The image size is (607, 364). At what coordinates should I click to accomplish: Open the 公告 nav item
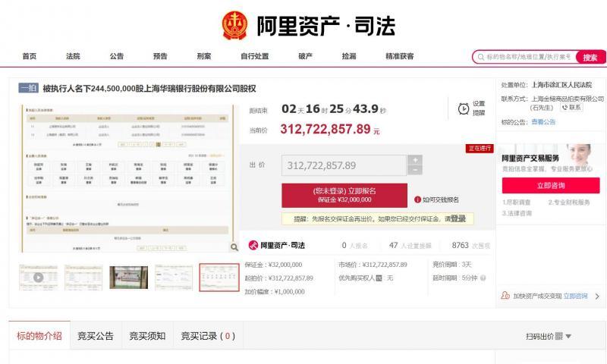(x=117, y=56)
